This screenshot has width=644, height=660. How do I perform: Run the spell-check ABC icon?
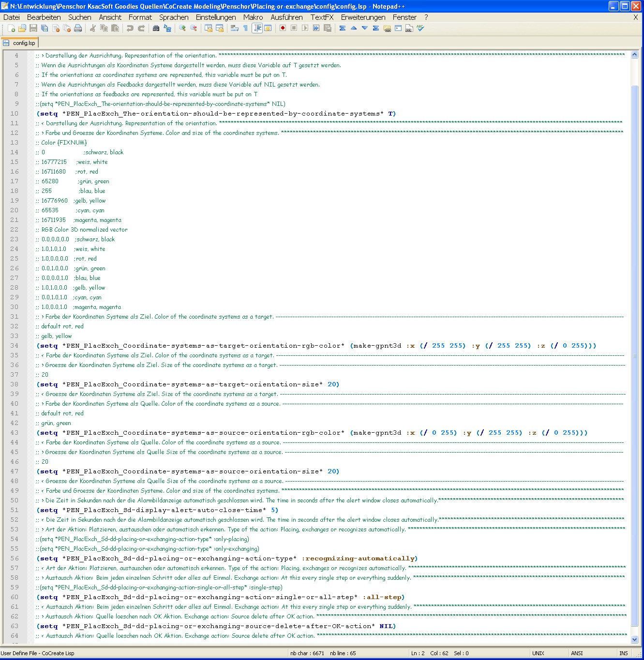pyautogui.click(x=420, y=29)
